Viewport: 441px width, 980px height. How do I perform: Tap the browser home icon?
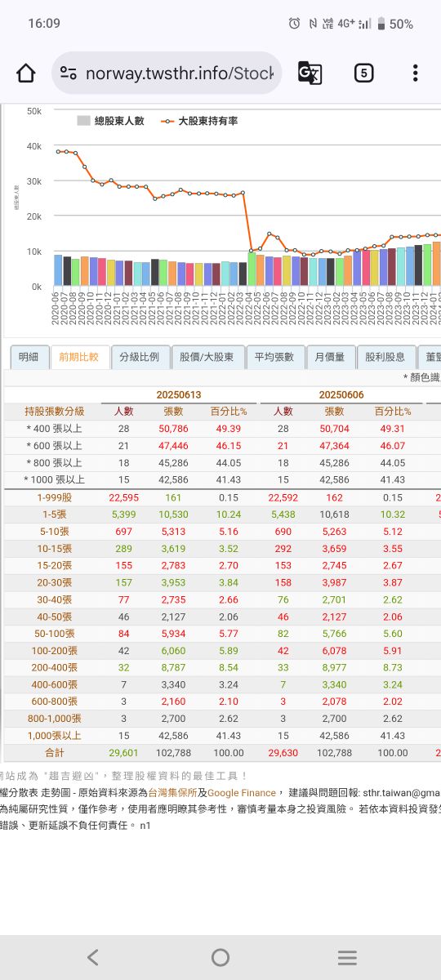point(26,73)
